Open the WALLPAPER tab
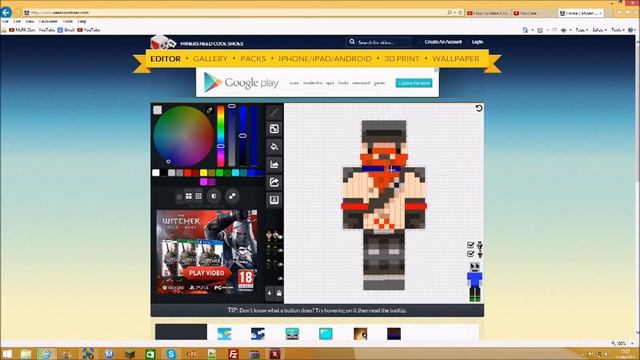Image resolution: width=640 pixels, height=360 pixels. point(456,59)
